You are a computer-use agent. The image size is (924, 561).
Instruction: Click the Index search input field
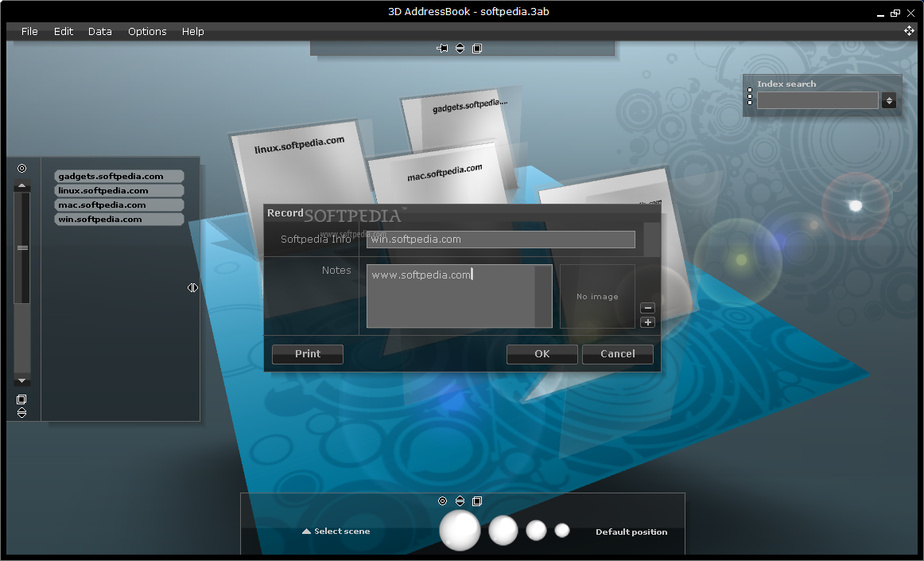click(817, 100)
